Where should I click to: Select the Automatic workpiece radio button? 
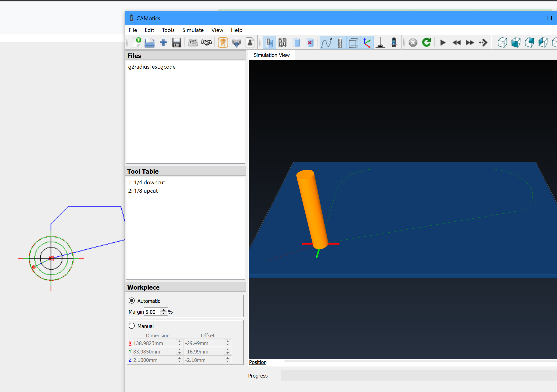coord(132,301)
